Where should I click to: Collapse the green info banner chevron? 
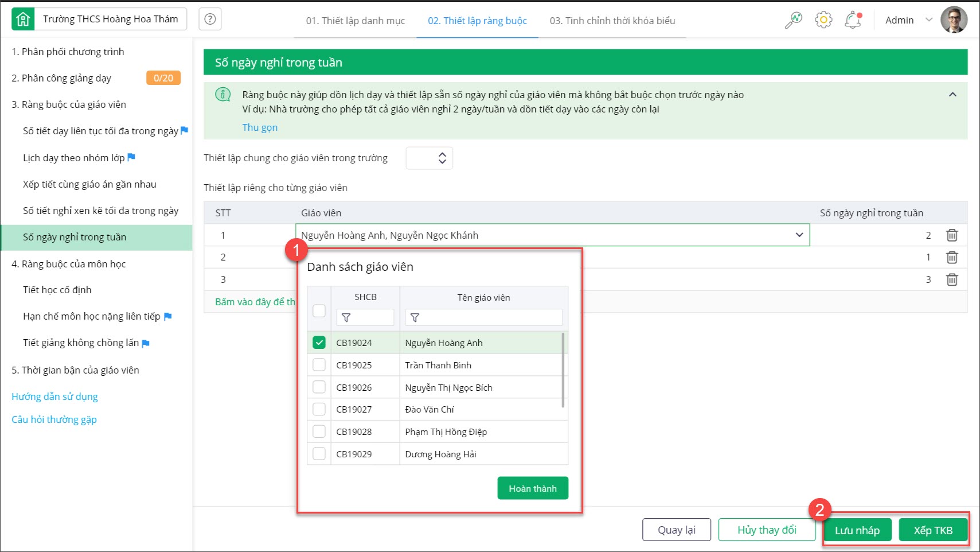(x=952, y=95)
